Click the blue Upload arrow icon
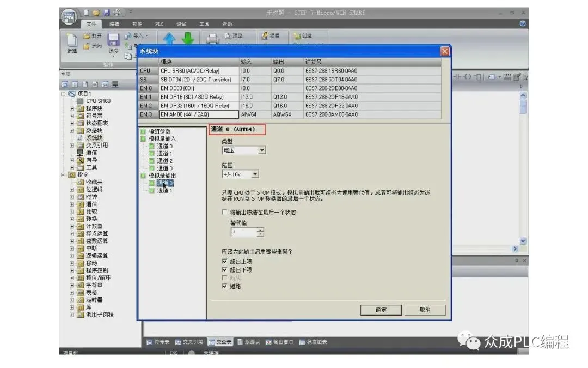Screen dimensions: 588x368 click(169, 38)
